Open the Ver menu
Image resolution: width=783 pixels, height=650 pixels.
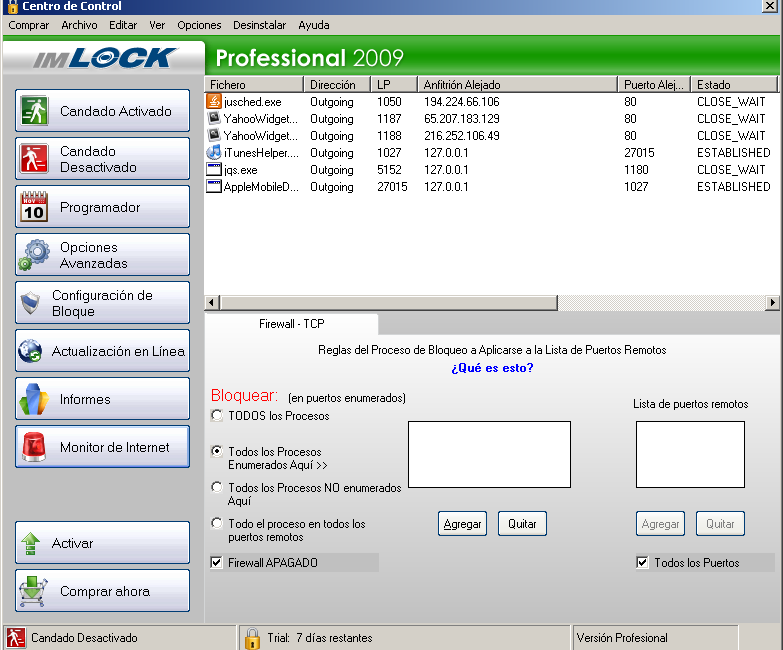pyautogui.click(x=157, y=25)
